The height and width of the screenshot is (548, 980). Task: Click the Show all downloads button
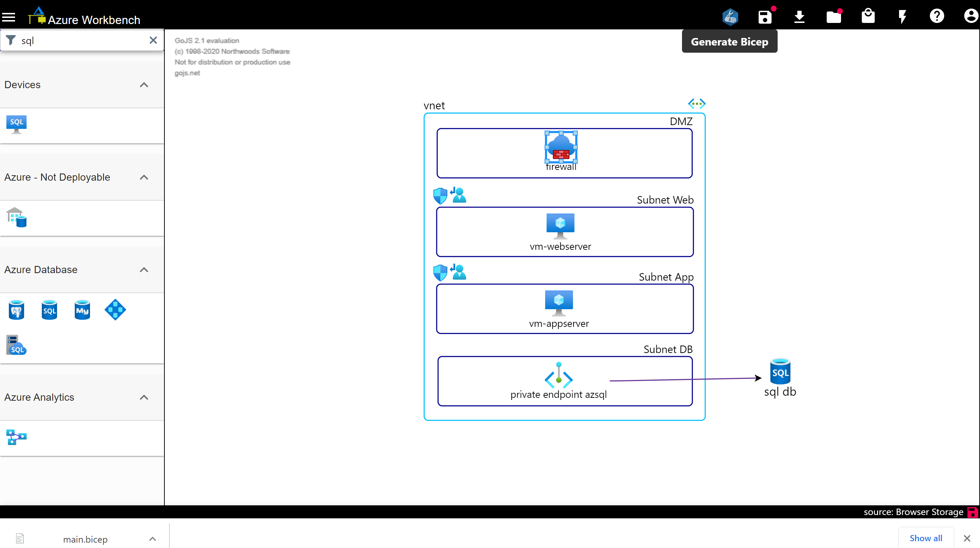pos(926,538)
